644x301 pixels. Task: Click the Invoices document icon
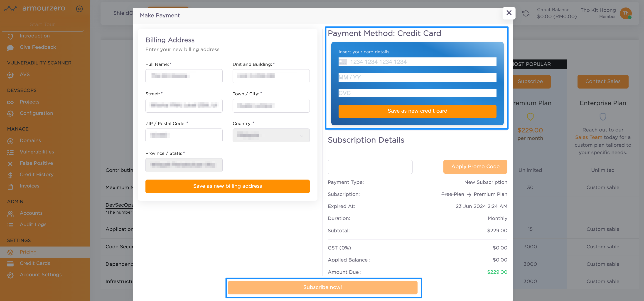[10, 187]
